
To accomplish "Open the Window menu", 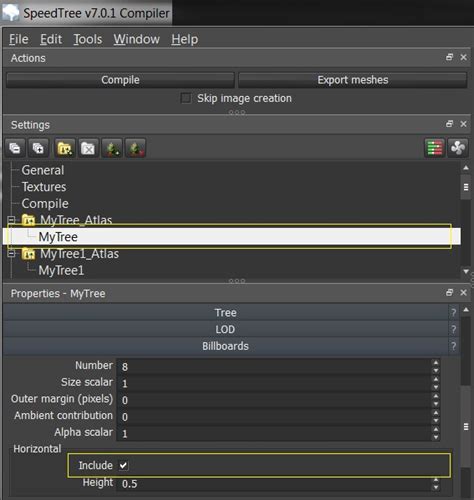I will (137, 39).
